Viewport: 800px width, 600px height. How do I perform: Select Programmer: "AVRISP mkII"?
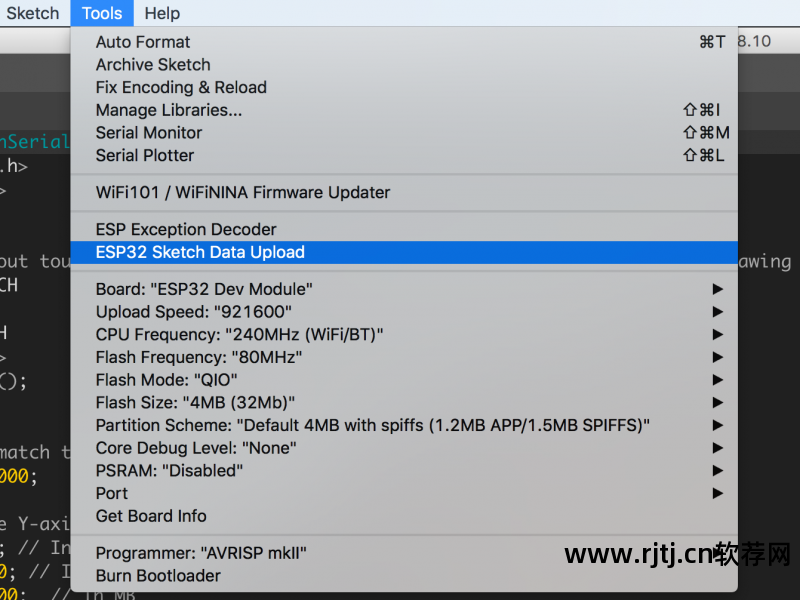(404, 553)
